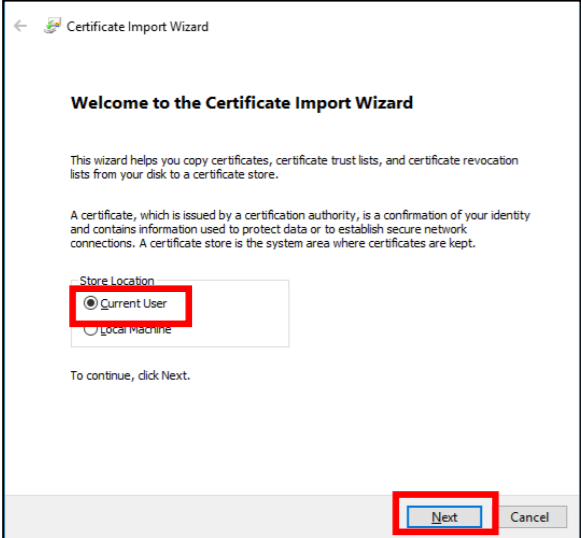Click the Local Machine option label text
Screen dimensions: 581x538
(136, 329)
